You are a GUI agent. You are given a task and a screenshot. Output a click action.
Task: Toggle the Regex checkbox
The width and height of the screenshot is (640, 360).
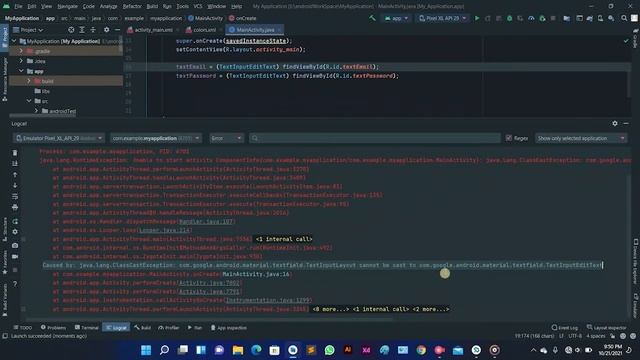pyautogui.click(x=509, y=138)
